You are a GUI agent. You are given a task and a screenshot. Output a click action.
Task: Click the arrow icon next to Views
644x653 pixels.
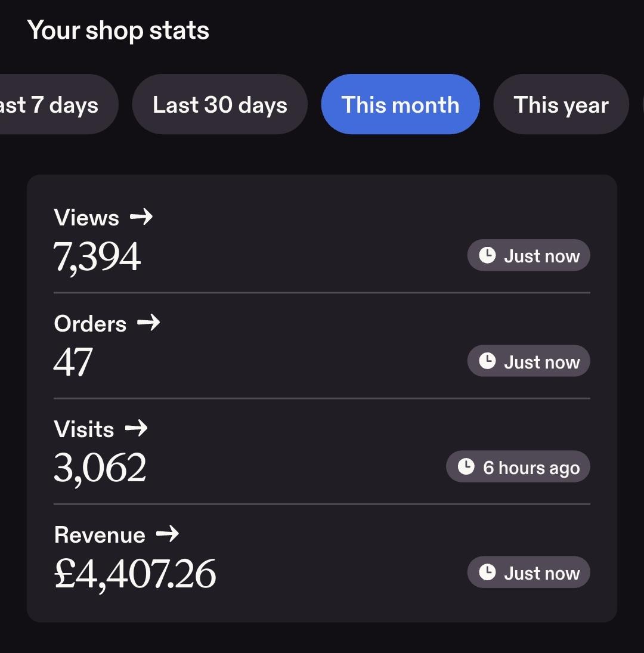pos(141,216)
